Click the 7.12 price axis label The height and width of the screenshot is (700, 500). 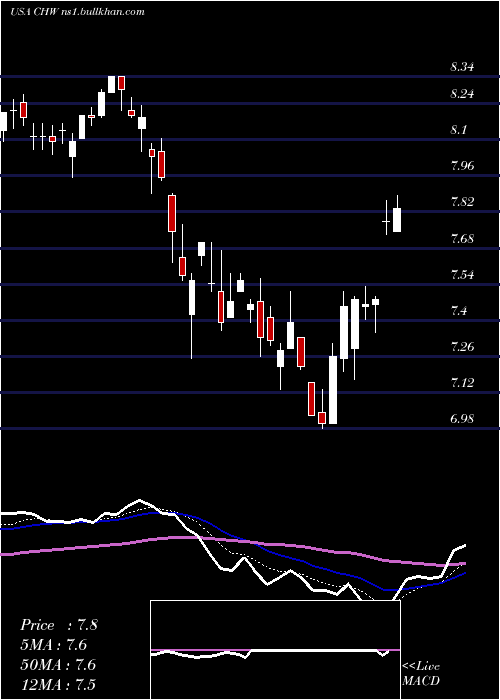click(x=462, y=383)
